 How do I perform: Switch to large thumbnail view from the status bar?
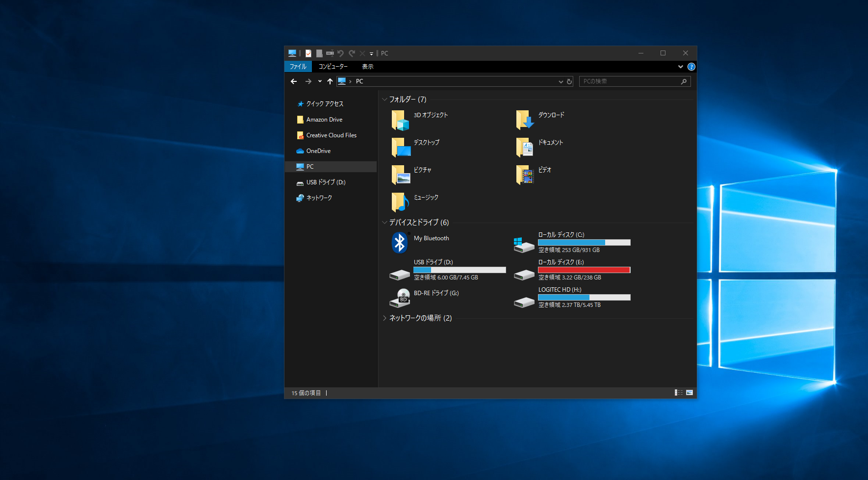(x=689, y=393)
